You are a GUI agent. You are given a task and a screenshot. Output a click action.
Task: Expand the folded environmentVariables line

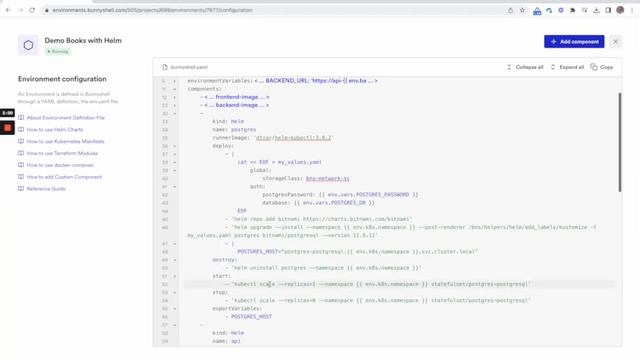pyautogui.click(x=175, y=81)
